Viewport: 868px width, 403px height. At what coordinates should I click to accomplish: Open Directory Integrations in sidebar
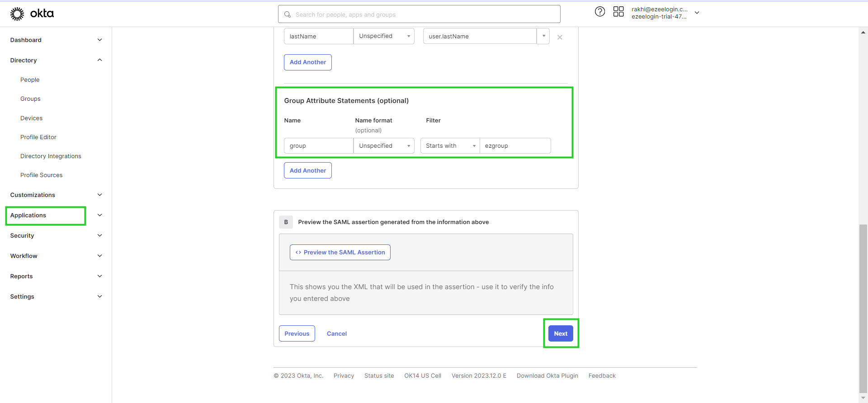coord(51,156)
